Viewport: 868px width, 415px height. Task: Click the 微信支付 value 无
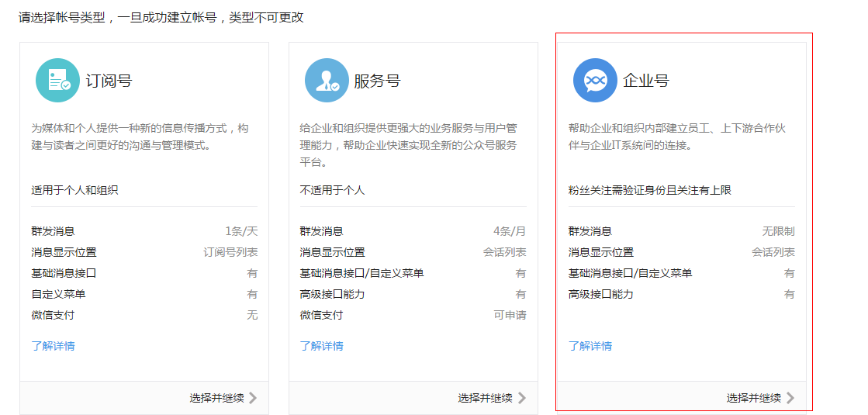tap(252, 316)
